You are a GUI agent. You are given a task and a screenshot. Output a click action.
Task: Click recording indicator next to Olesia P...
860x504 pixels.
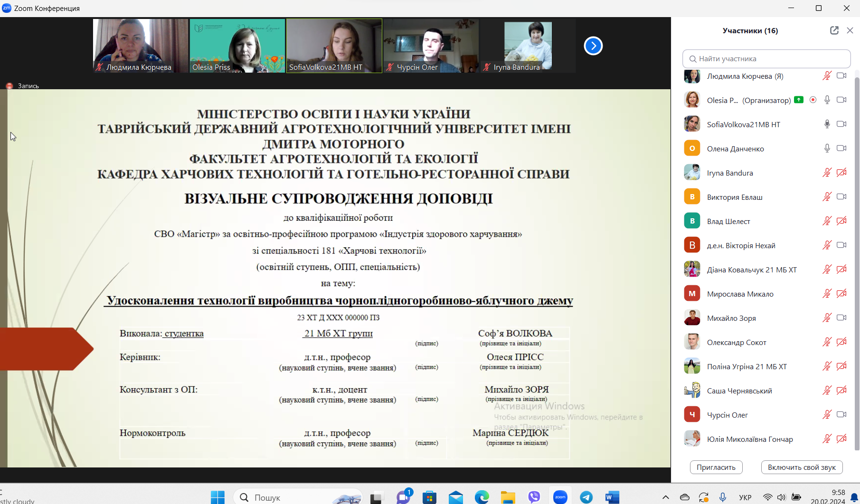813,100
